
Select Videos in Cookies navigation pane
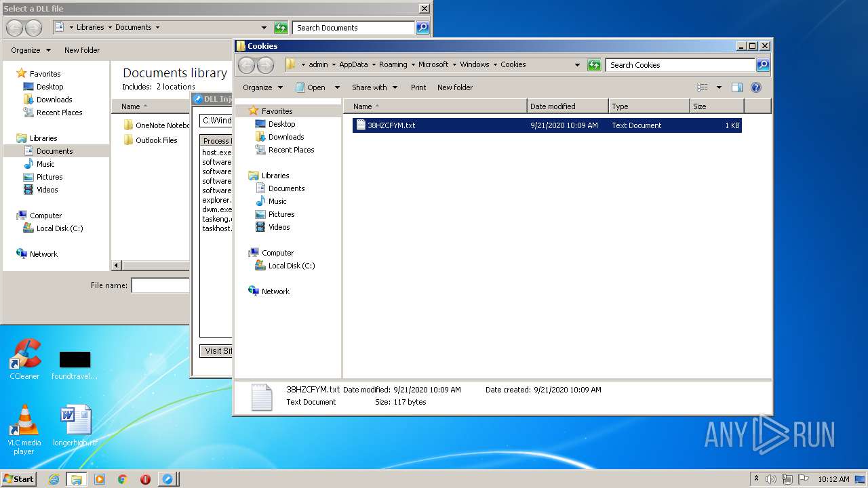(279, 227)
